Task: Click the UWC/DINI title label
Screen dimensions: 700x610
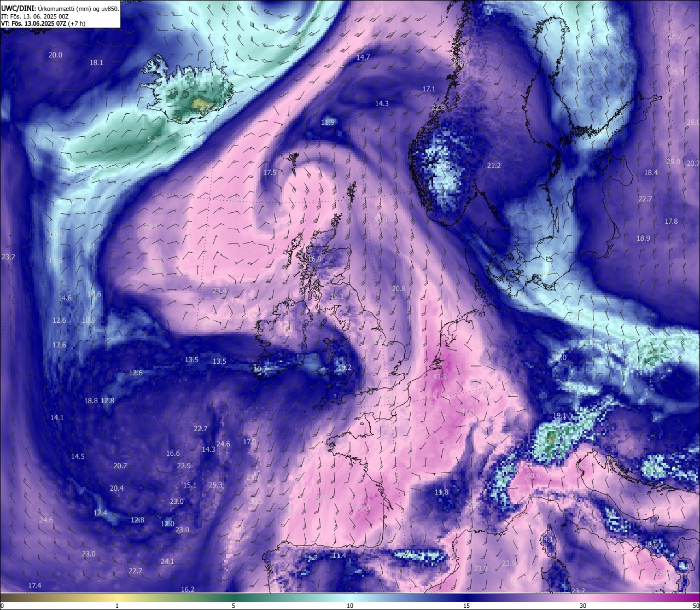Action: click(x=18, y=8)
